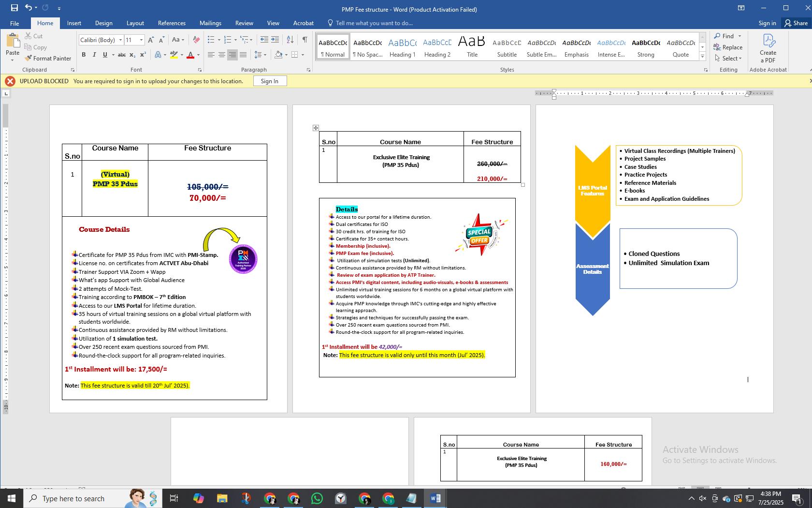This screenshot has width=812, height=508.
Task: Click Sign in at top right
Action: click(x=767, y=23)
